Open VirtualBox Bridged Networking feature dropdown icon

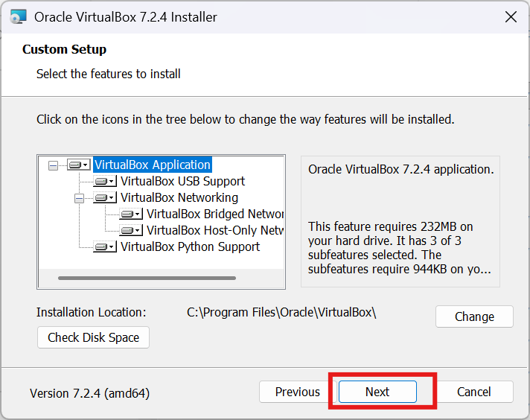coord(131,214)
